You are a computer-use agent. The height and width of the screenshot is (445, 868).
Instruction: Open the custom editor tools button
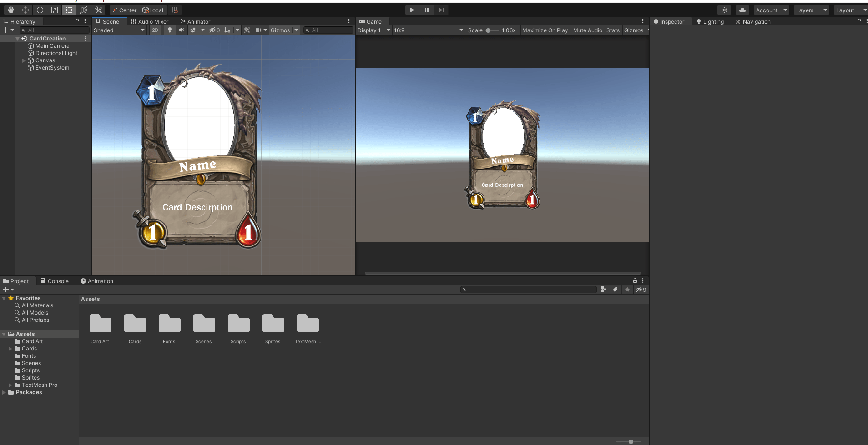98,10
